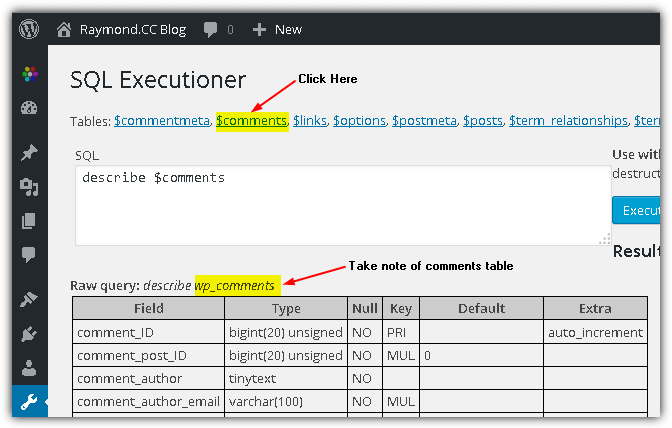Click the SQL Executioner page heading

(x=158, y=80)
